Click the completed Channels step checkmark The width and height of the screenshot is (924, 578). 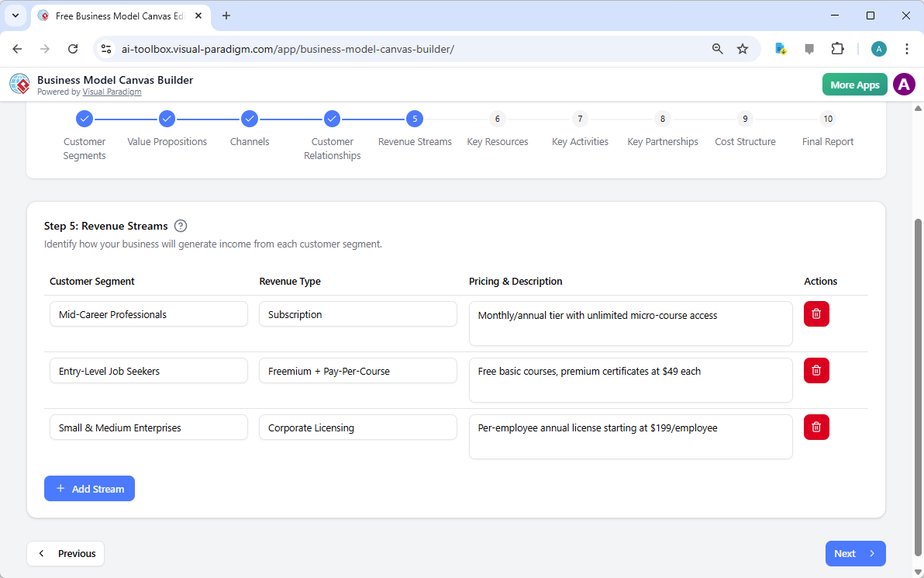pos(249,119)
